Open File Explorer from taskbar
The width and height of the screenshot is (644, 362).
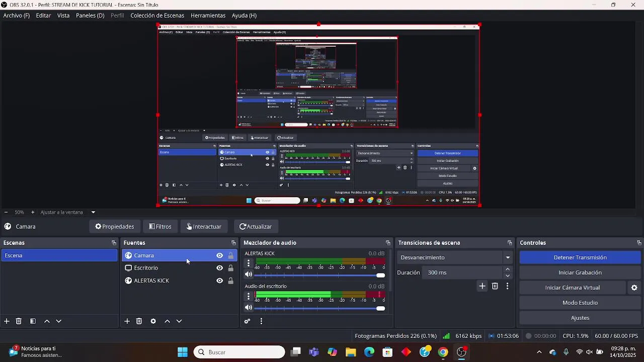tap(351, 352)
